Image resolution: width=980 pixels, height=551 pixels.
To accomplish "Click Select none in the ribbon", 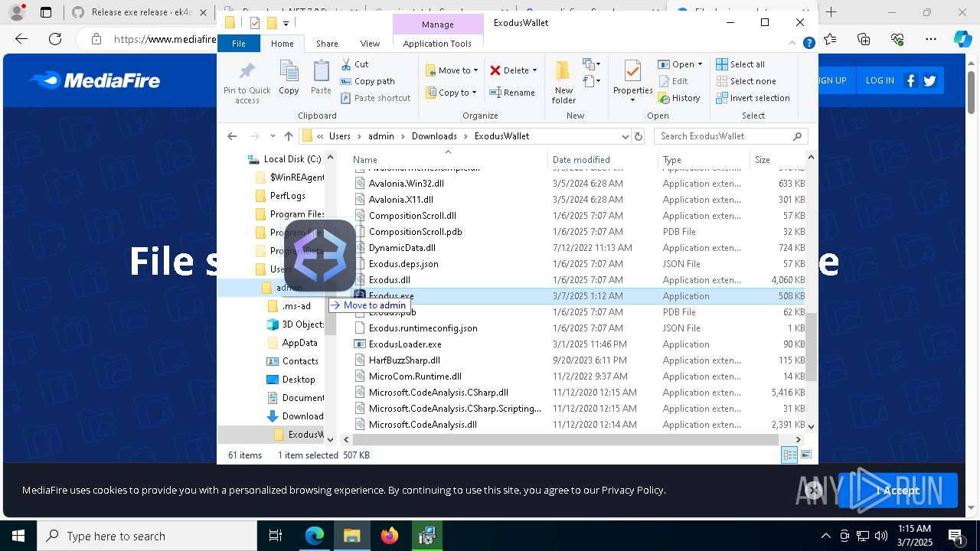I will (746, 81).
